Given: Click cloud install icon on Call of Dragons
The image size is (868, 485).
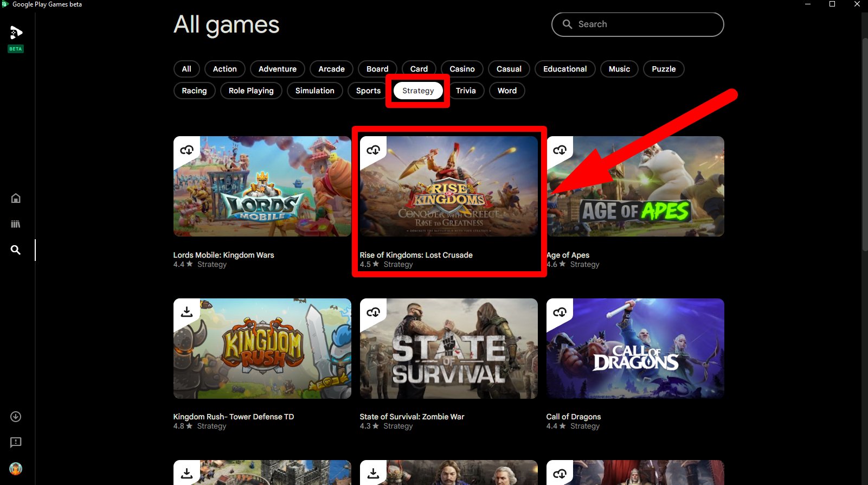Looking at the screenshot, I should (560, 312).
